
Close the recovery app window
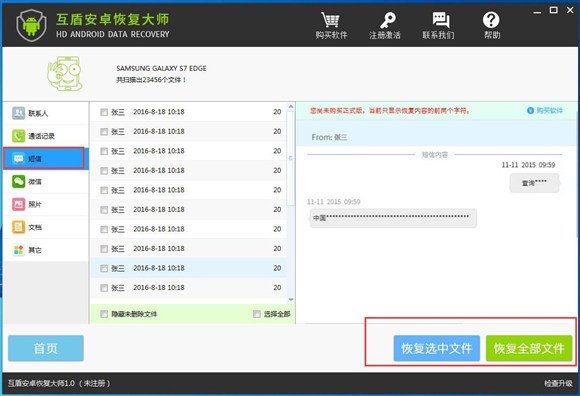coord(570,10)
